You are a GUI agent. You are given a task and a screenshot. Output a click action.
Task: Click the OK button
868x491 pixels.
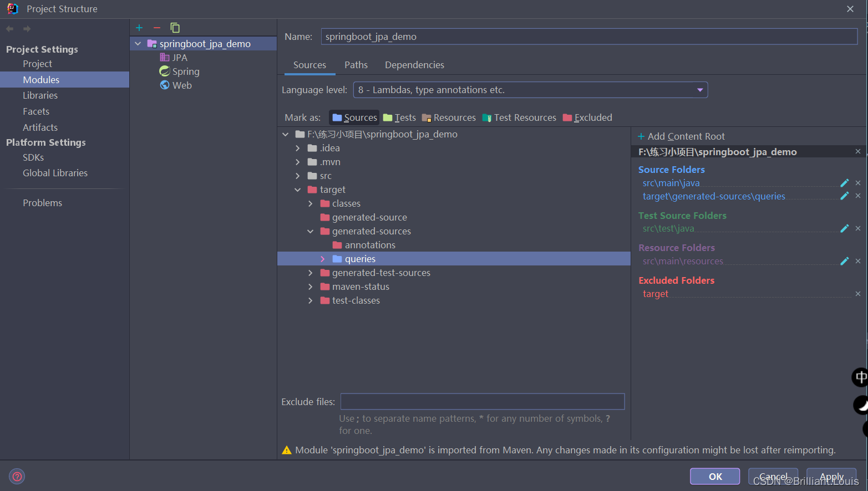coord(715,477)
